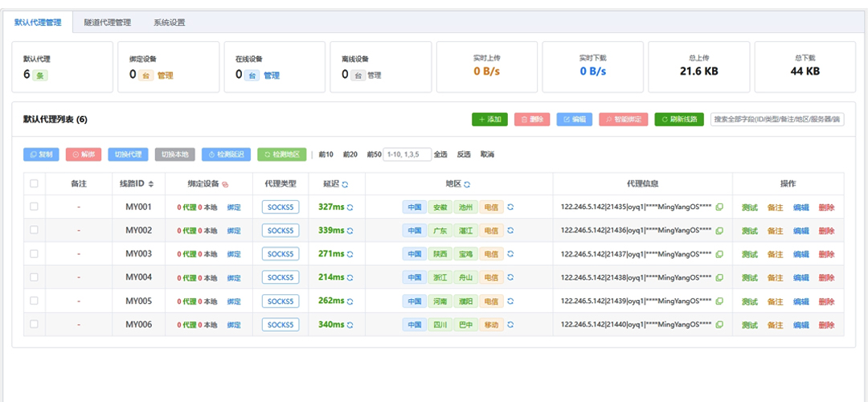Image resolution: width=868 pixels, height=402 pixels.
Task: Focus the search all fields input
Action: (x=777, y=119)
